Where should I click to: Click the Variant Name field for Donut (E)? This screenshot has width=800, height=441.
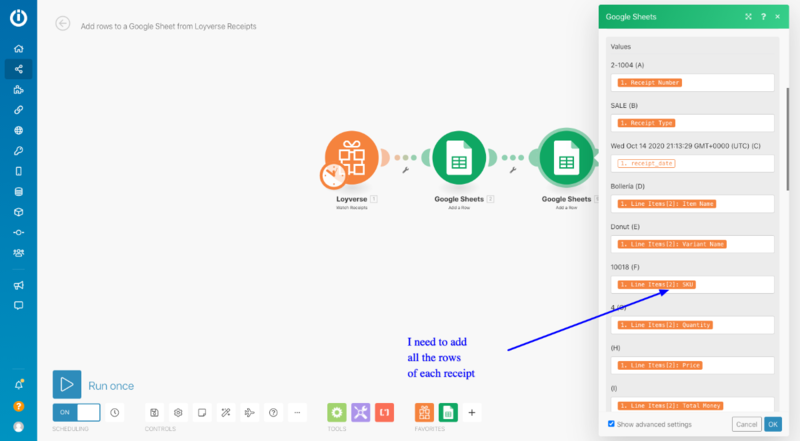coord(692,244)
